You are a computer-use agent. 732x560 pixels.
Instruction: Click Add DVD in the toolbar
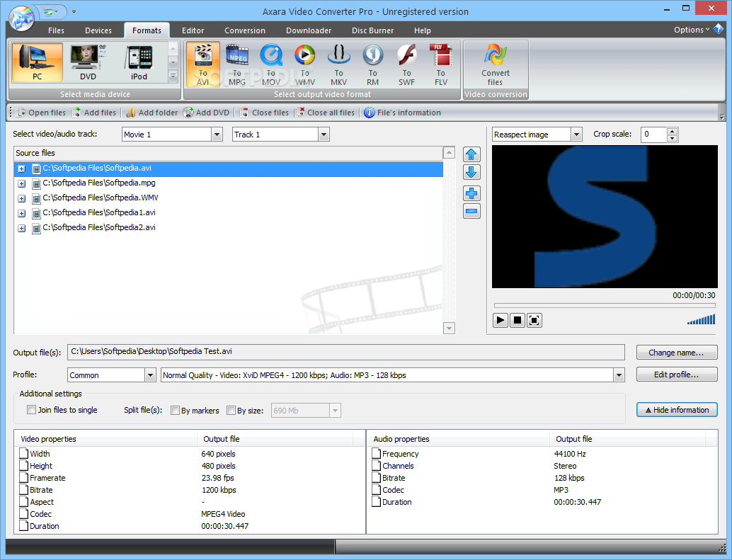point(206,113)
